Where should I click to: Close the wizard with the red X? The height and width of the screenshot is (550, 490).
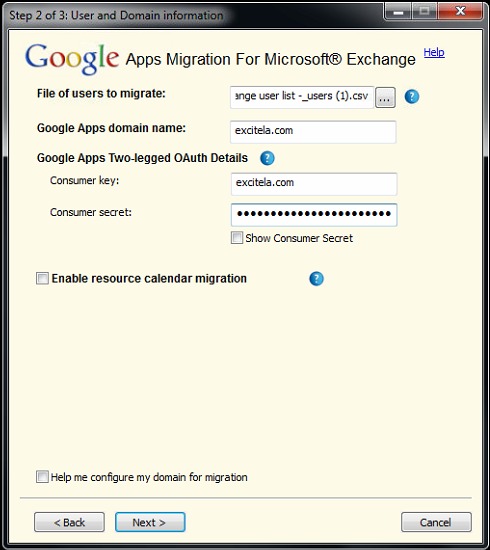pos(461,11)
